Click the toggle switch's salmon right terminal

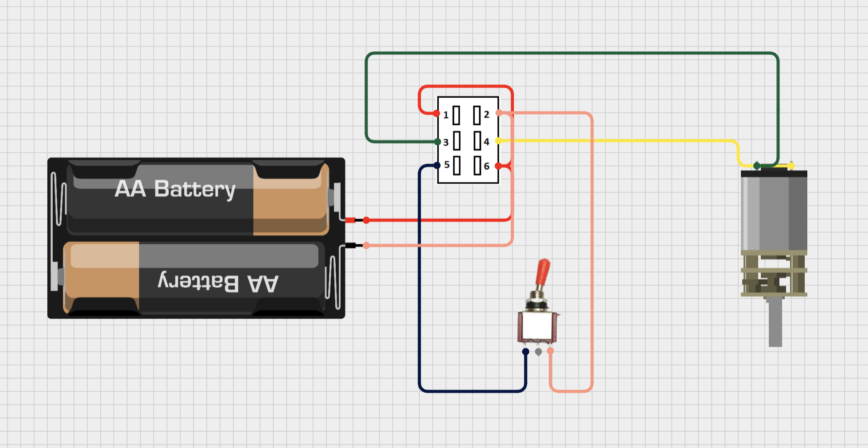click(x=550, y=351)
